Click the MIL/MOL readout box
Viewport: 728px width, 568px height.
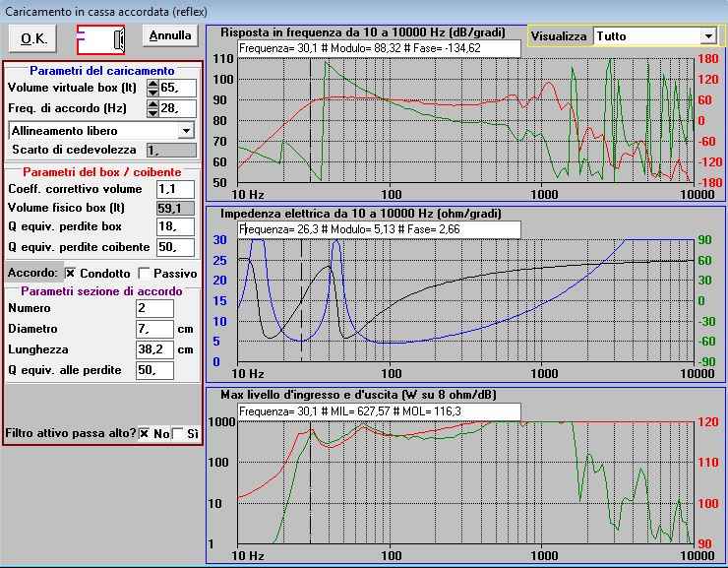379,411
